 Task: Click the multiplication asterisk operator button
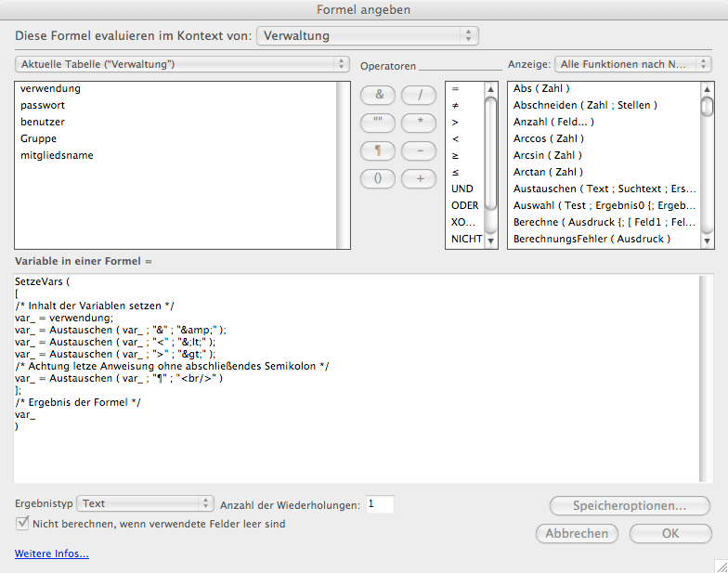(x=419, y=122)
